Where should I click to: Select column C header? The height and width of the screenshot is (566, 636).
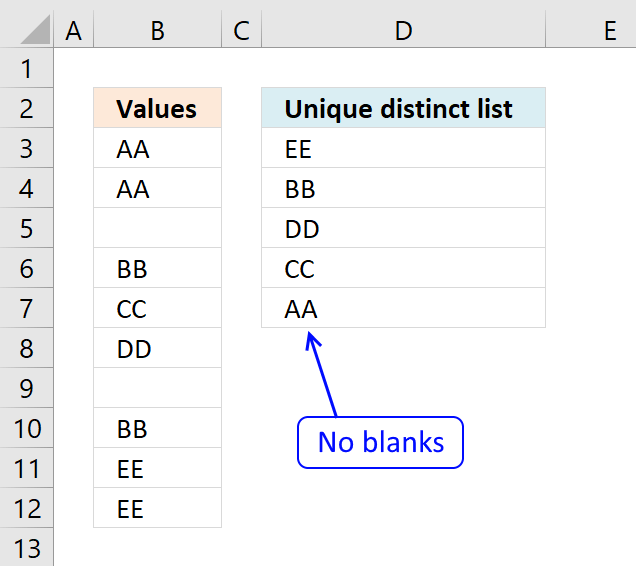240,31
